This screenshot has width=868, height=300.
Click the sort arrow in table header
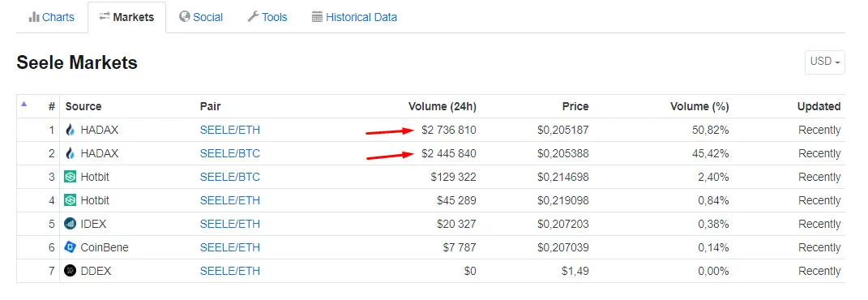coord(24,104)
